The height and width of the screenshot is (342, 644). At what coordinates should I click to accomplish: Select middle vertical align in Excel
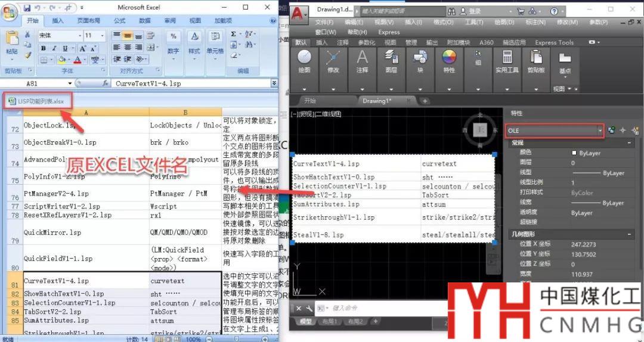pos(128,36)
